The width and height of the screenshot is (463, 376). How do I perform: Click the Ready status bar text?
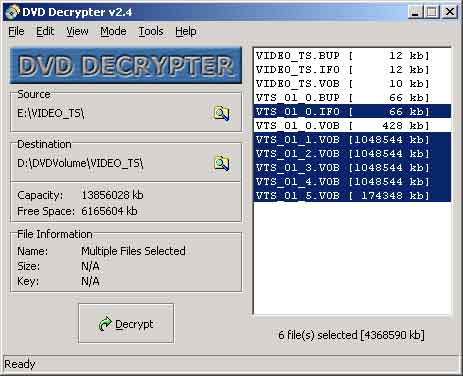coord(20,364)
